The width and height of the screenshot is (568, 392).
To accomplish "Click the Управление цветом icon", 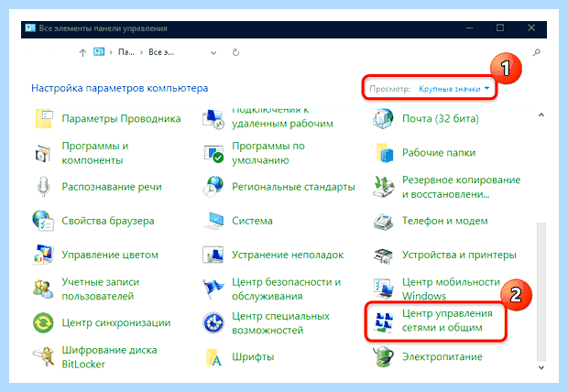I will click(x=43, y=255).
